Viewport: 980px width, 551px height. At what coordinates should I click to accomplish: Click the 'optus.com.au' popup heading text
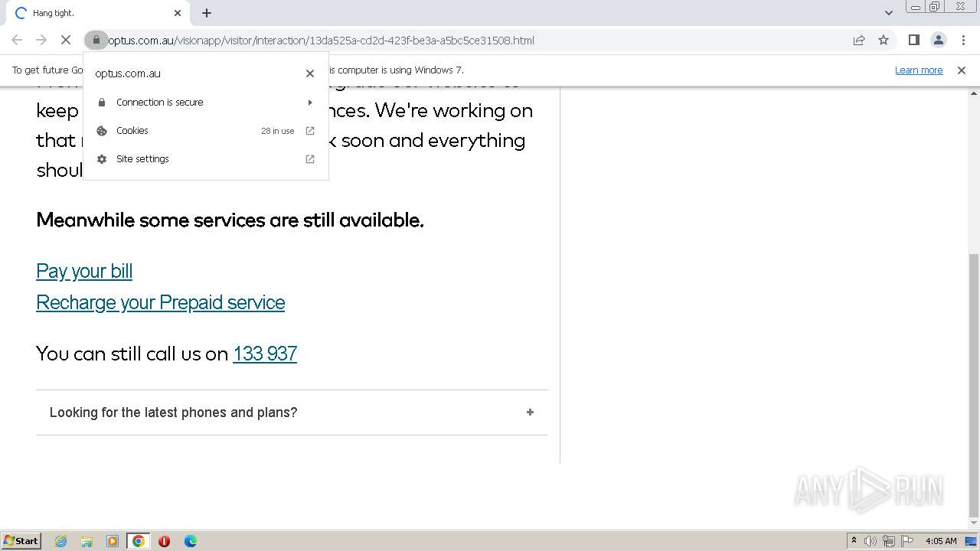coord(128,73)
